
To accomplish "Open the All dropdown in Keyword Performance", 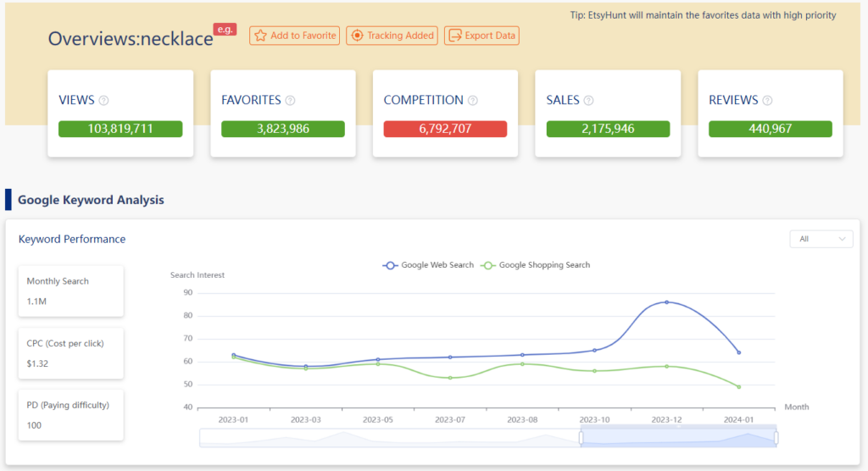I will 821,239.
